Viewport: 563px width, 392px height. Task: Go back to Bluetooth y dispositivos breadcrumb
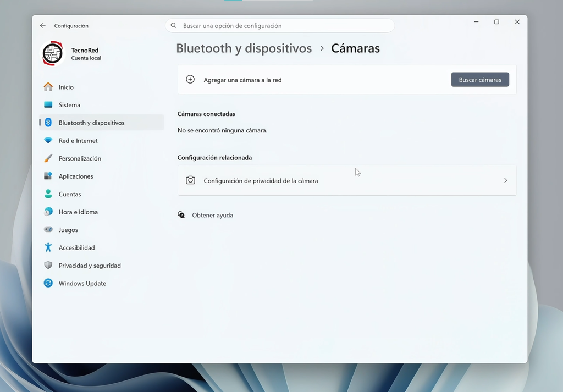point(244,48)
